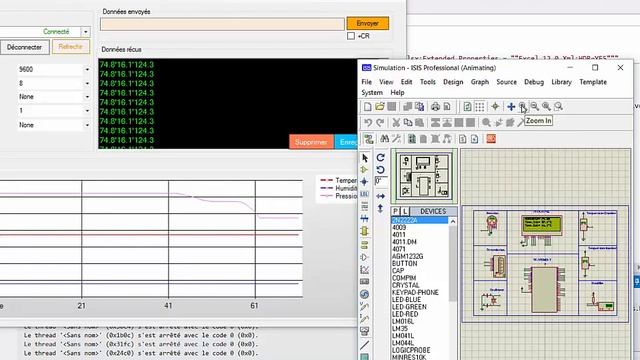
Task: Click the Y-Mirror vertical flip icon
Action: pyautogui.click(x=380, y=209)
